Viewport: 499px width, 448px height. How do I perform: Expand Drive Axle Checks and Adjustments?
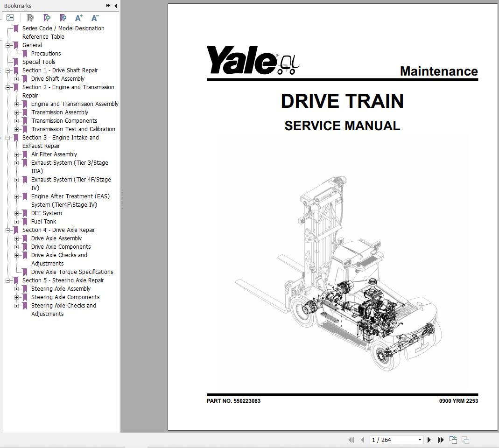[x=16, y=255]
